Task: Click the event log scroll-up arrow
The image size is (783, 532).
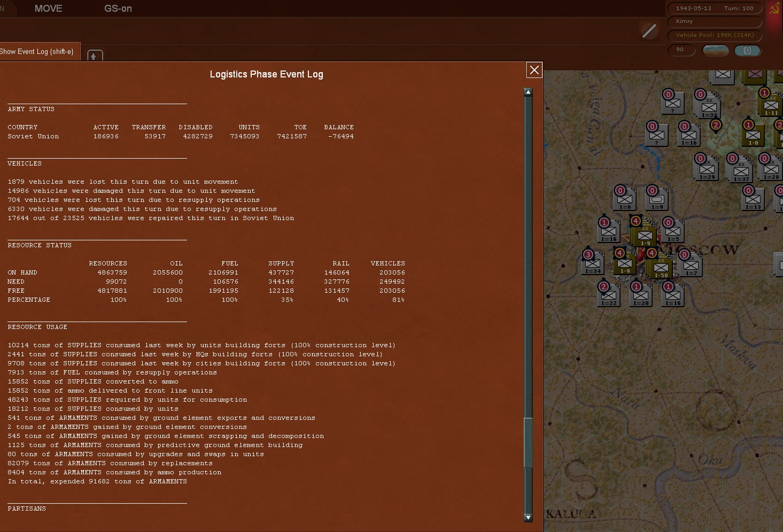Action: [x=528, y=92]
